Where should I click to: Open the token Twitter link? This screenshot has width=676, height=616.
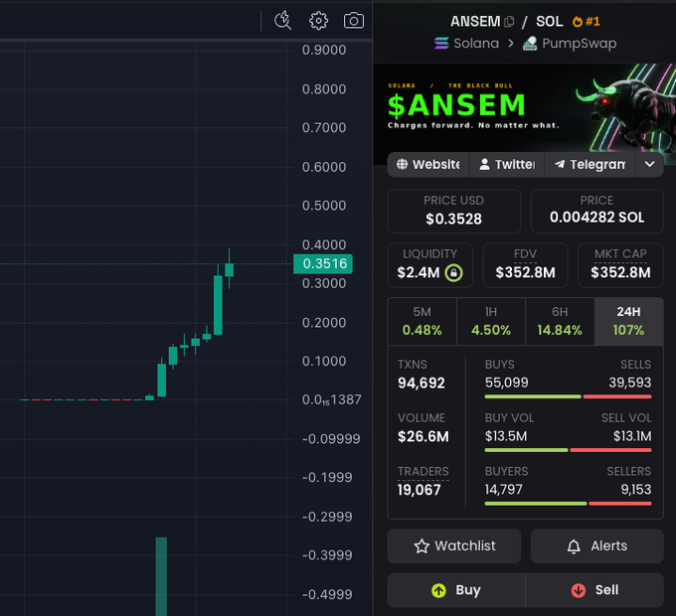[507, 164]
